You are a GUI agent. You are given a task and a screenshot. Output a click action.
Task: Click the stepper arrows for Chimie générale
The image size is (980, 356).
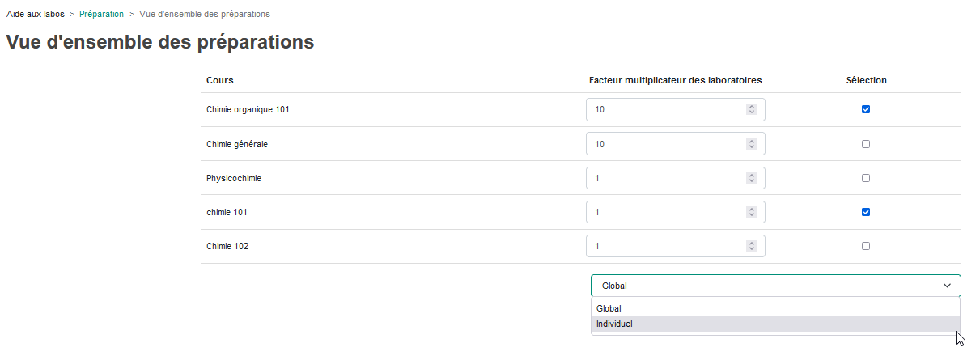click(751, 144)
